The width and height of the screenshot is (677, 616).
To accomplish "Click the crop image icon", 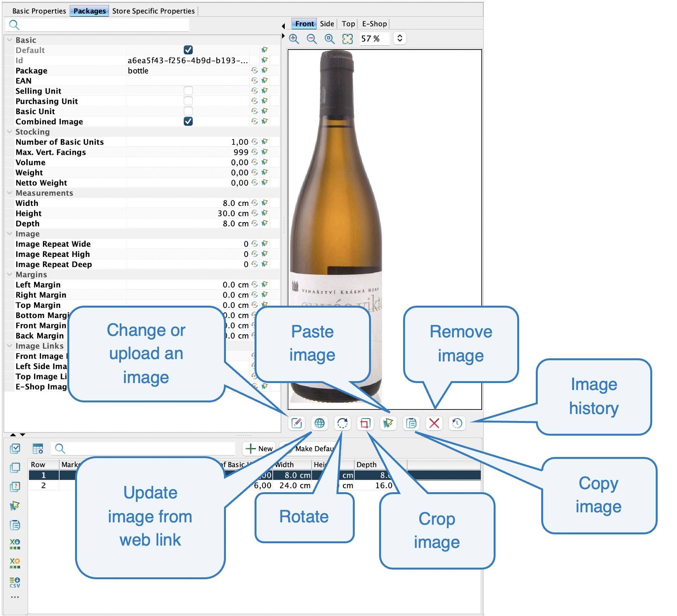I will (365, 423).
